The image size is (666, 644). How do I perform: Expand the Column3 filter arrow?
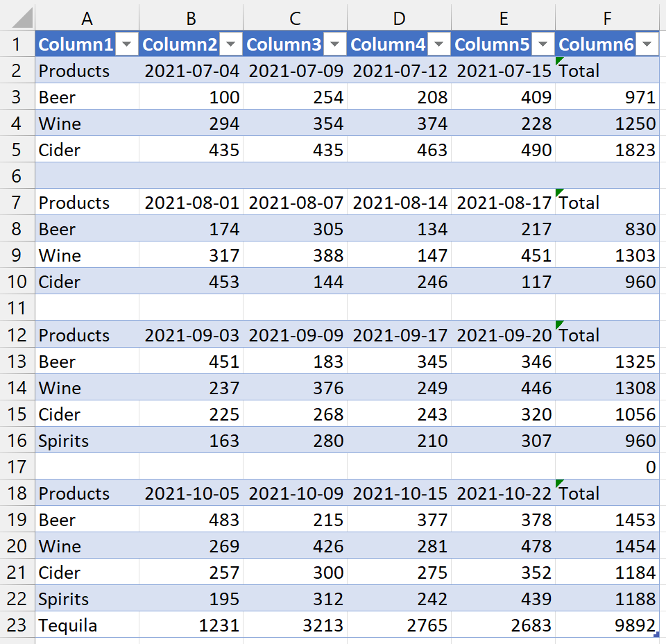click(x=334, y=44)
